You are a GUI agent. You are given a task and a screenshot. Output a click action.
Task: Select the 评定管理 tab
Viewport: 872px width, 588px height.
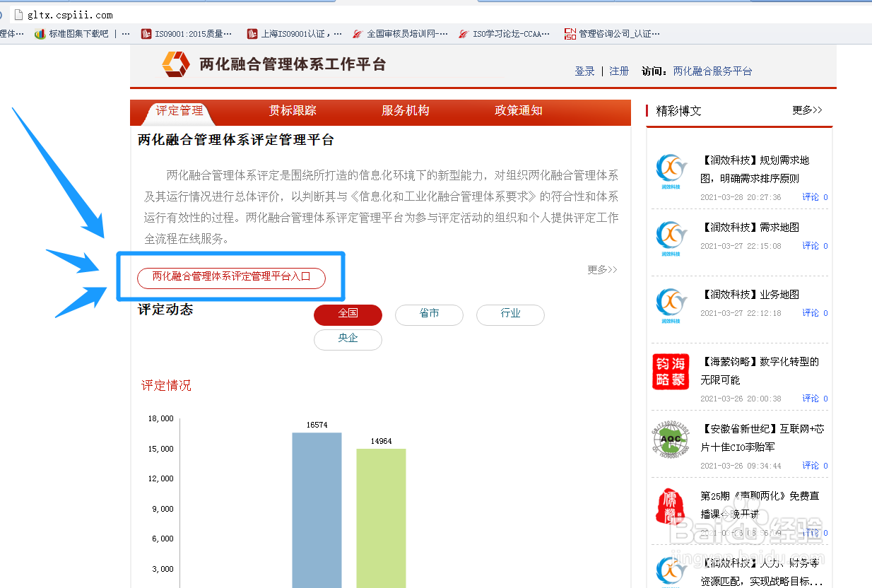click(x=179, y=111)
